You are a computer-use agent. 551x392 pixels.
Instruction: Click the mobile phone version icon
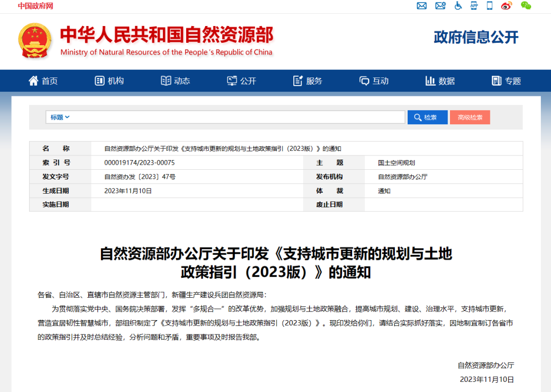coord(490,6)
